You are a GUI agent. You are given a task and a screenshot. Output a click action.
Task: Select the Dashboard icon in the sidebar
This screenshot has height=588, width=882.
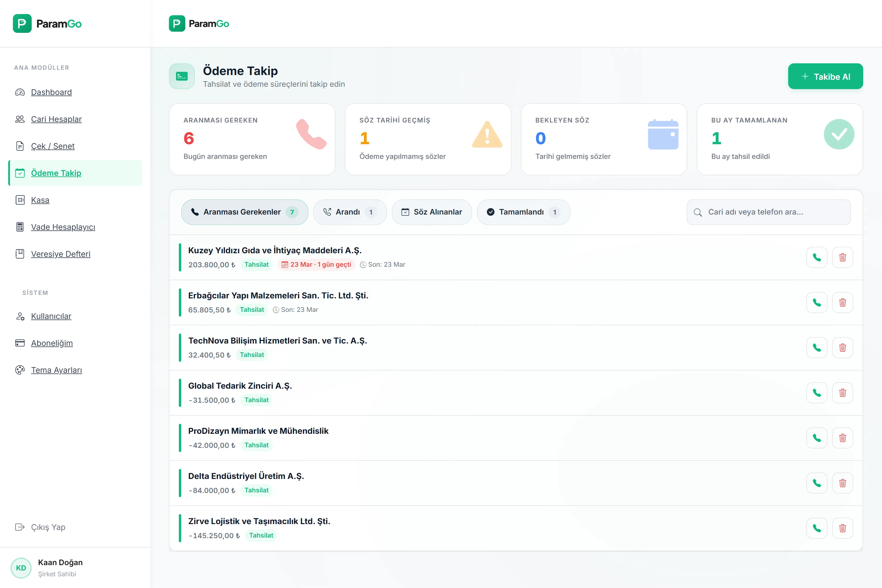click(x=20, y=92)
